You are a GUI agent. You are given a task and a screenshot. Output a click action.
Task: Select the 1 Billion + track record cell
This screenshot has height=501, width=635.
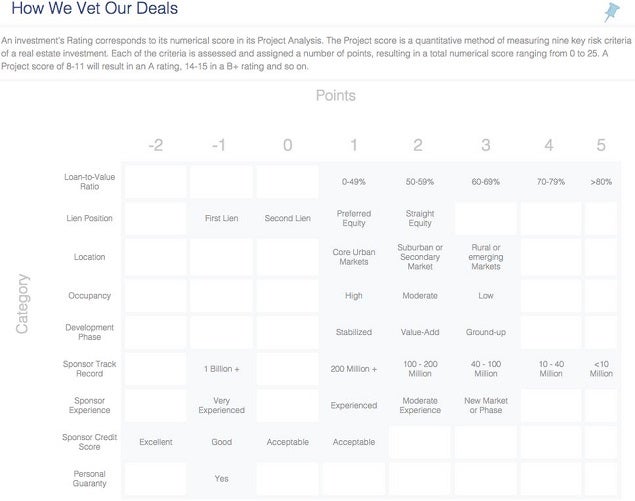(222, 369)
